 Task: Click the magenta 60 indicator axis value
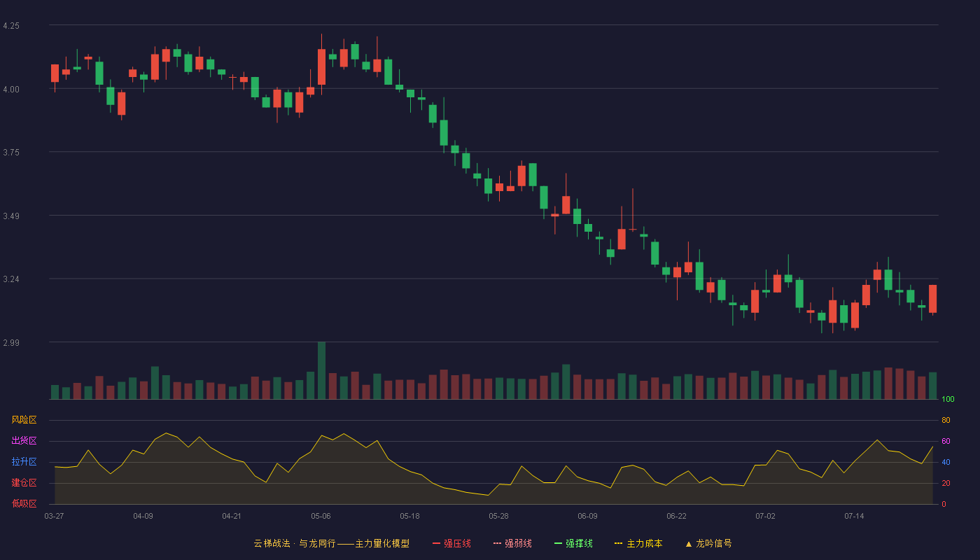tap(946, 441)
